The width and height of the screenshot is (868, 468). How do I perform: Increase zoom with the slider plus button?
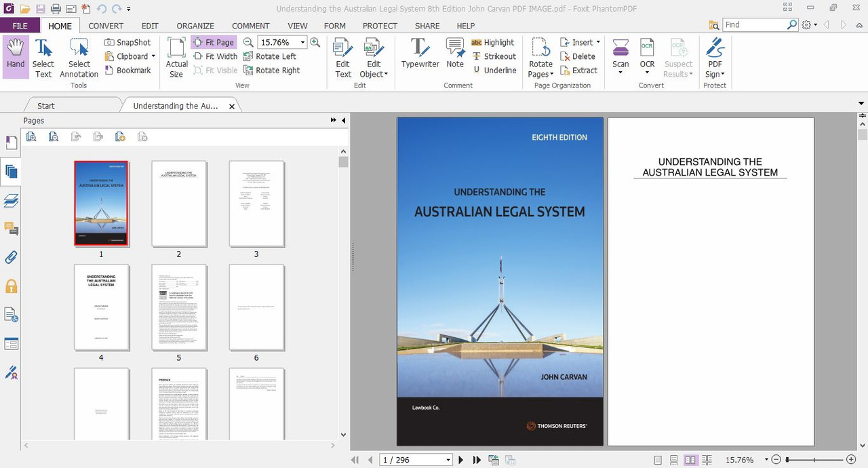[x=851, y=460]
